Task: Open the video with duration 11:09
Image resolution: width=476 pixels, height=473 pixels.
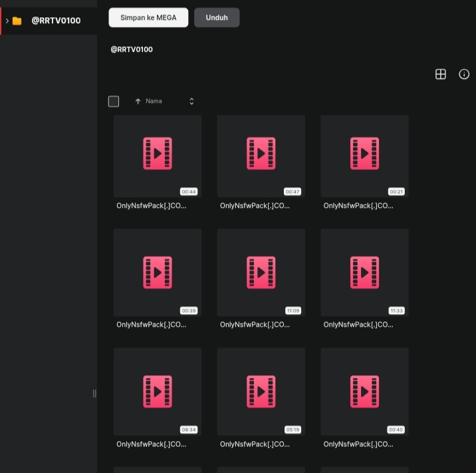Action: coord(261,272)
